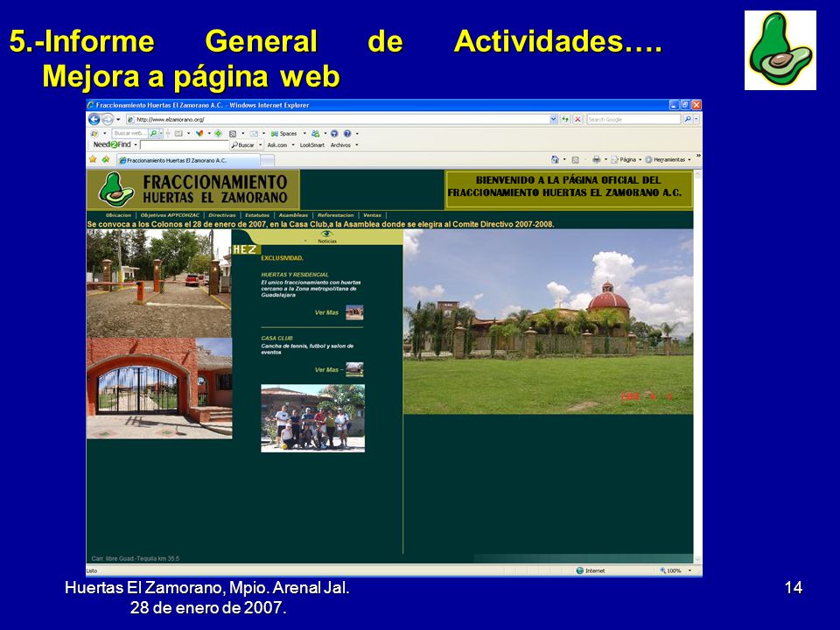Viewport: 840px width, 630px height.
Task: Click the Buscar web search field
Action: click(x=130, y=133)
